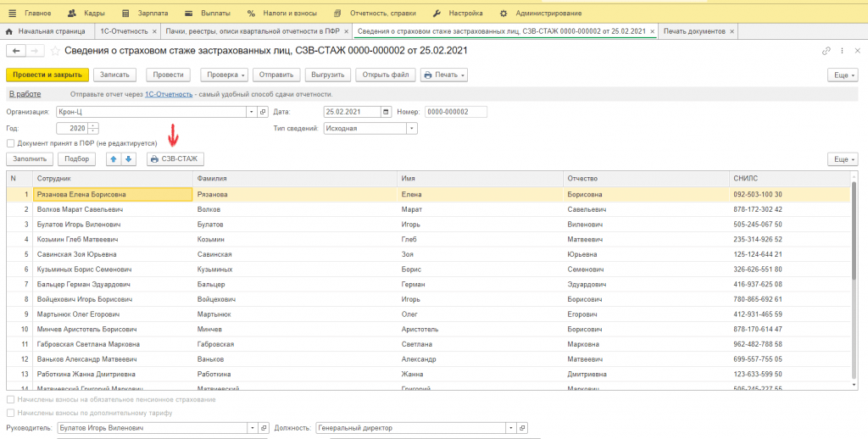Screen dimensions: 868x439
Task: Select the Волков Марат Савельевич row
Action: (x=81, y=208)
